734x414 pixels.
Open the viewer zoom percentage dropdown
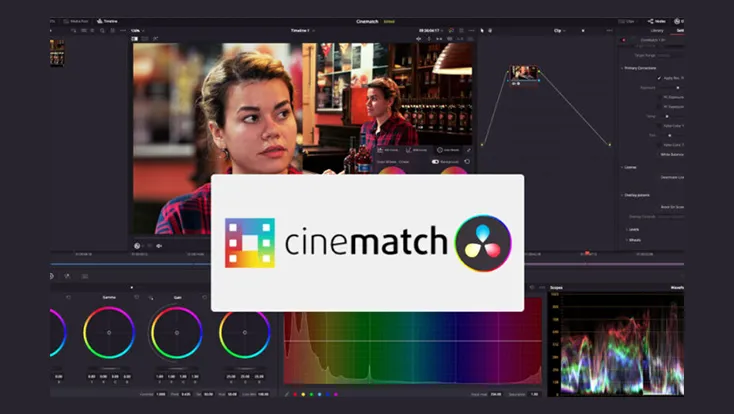tap(138, 30)
